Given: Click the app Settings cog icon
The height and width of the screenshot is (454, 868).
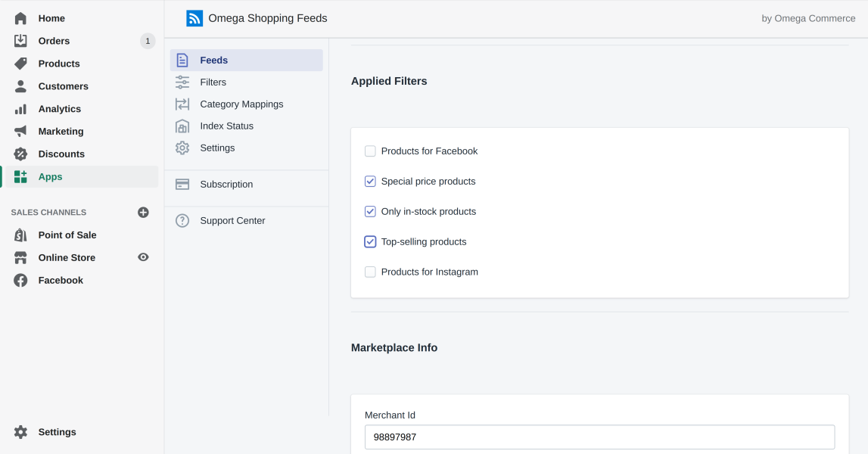Looking at the screenshot, I should pos(182,148).
